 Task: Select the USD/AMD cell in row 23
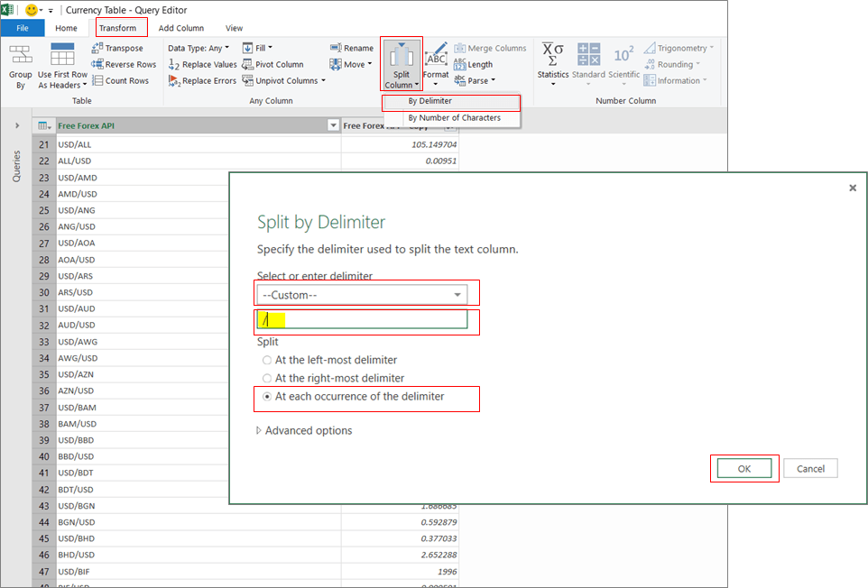coord(143,178)
